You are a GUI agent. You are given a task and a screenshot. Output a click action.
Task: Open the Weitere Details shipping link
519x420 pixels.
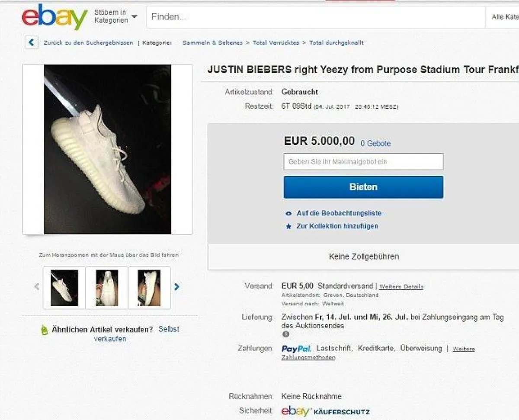(x=401, y=287)
